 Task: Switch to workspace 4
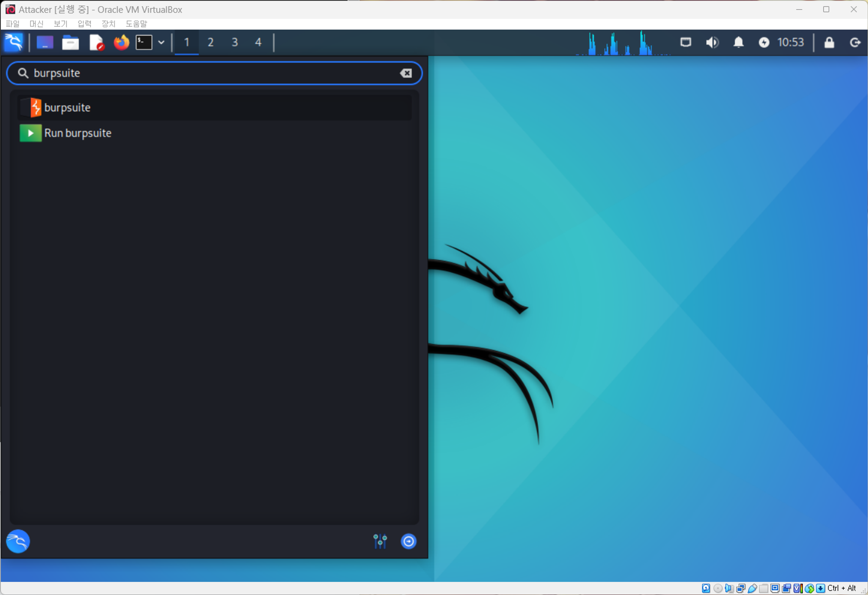pos(258,43)
